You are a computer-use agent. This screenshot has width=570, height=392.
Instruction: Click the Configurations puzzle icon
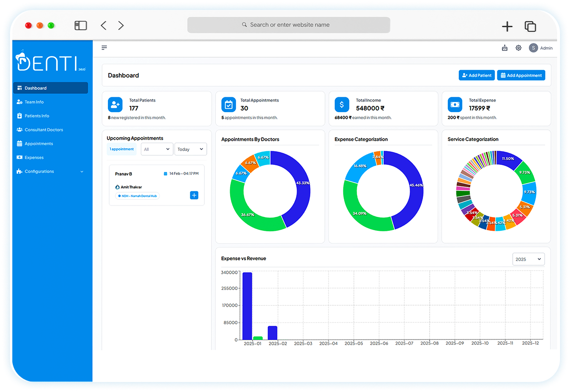pos(19,171)
